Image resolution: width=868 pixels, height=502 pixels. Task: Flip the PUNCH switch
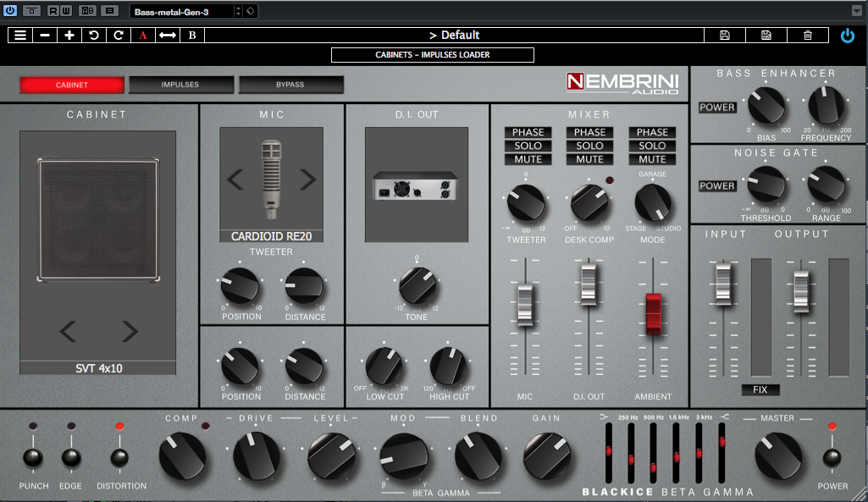coord(33,457)
